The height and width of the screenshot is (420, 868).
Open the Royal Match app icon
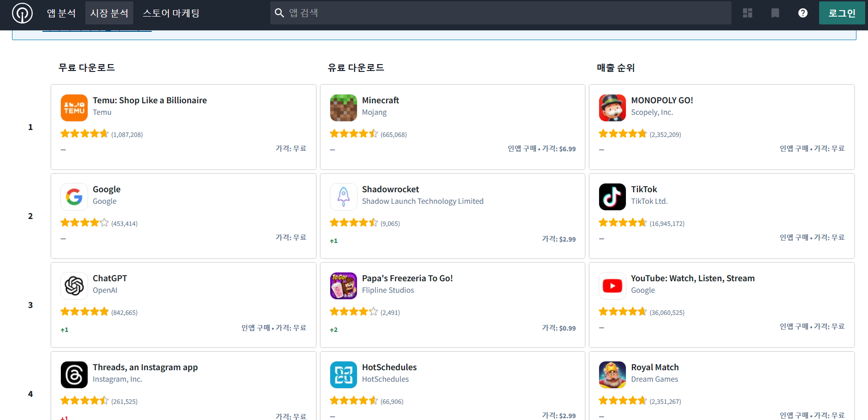click(x=612, y=375)
